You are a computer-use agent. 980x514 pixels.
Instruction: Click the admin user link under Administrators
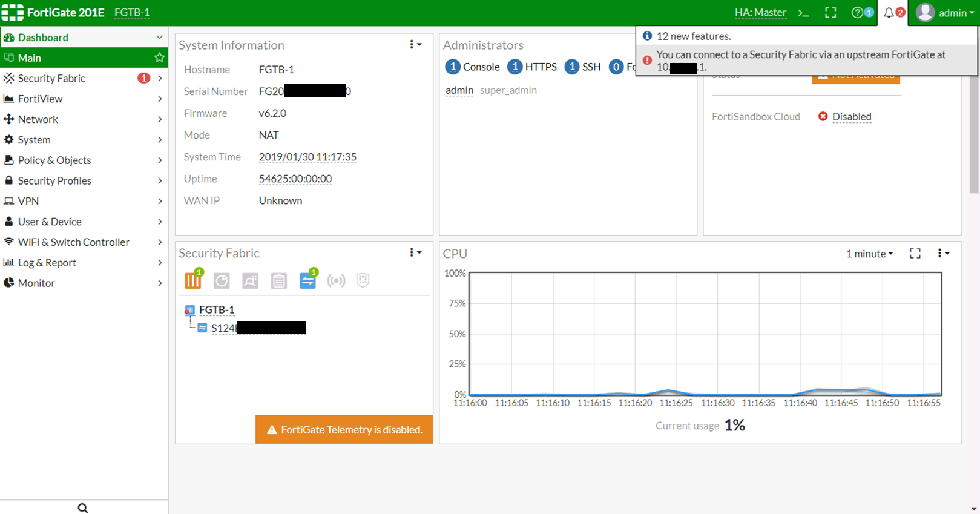[459, 90]
